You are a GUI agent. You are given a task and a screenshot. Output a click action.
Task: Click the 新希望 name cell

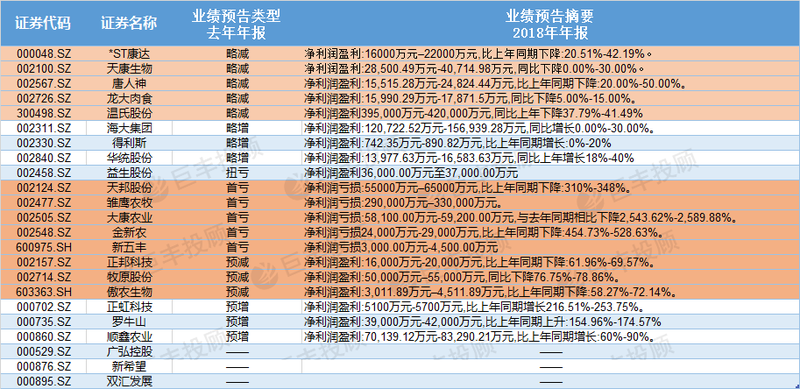(x=129, y=366)
